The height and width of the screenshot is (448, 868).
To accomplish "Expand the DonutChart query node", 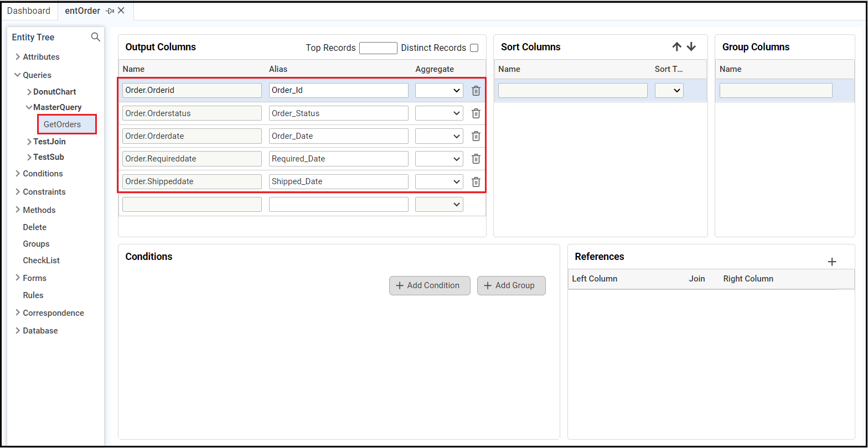I will (x=29, y=92).
